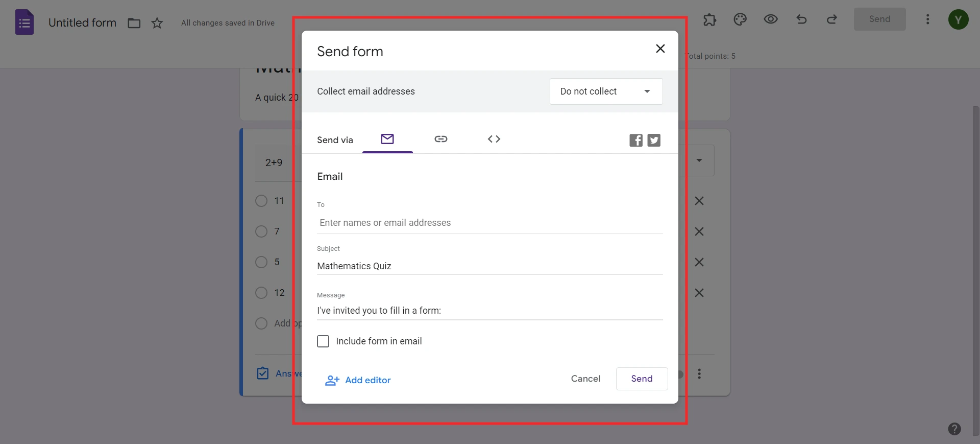Click the grey Send button in header
The width and height of the screenshot is (980, 444).
coord(879,19)
